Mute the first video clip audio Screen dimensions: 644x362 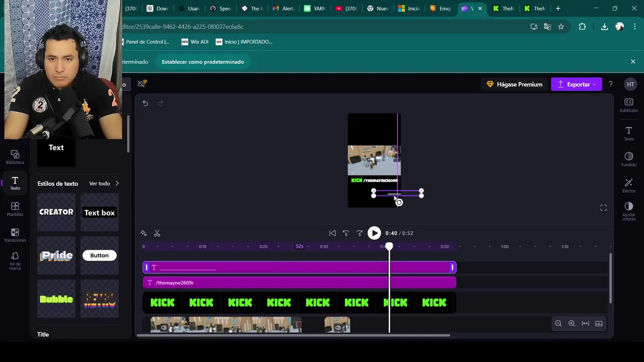(164, 328)
